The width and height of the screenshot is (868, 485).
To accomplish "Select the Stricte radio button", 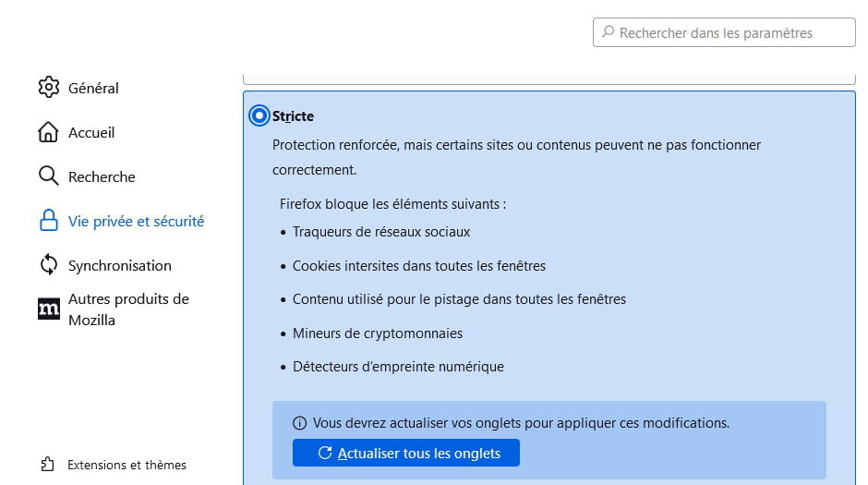I will tap(259, 116).
